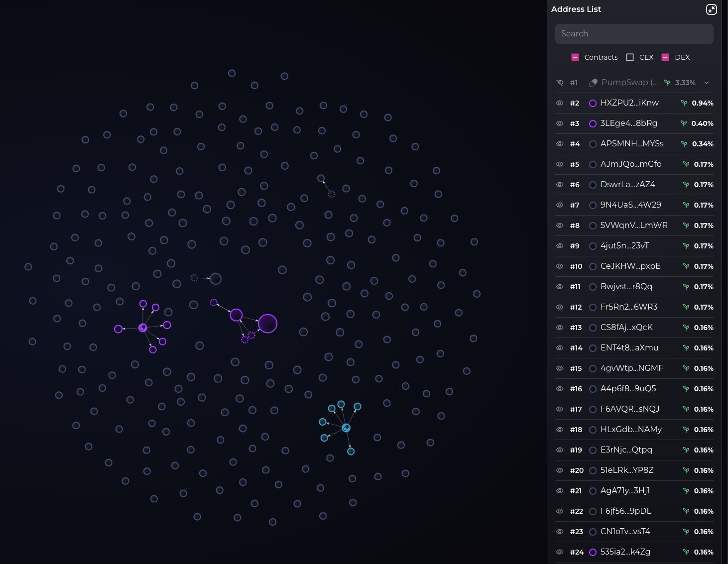The image size is (728, 564).
Task: Click purple circle icon next to HXZPU2...iKnw
Action: click(x=593, y=103)
